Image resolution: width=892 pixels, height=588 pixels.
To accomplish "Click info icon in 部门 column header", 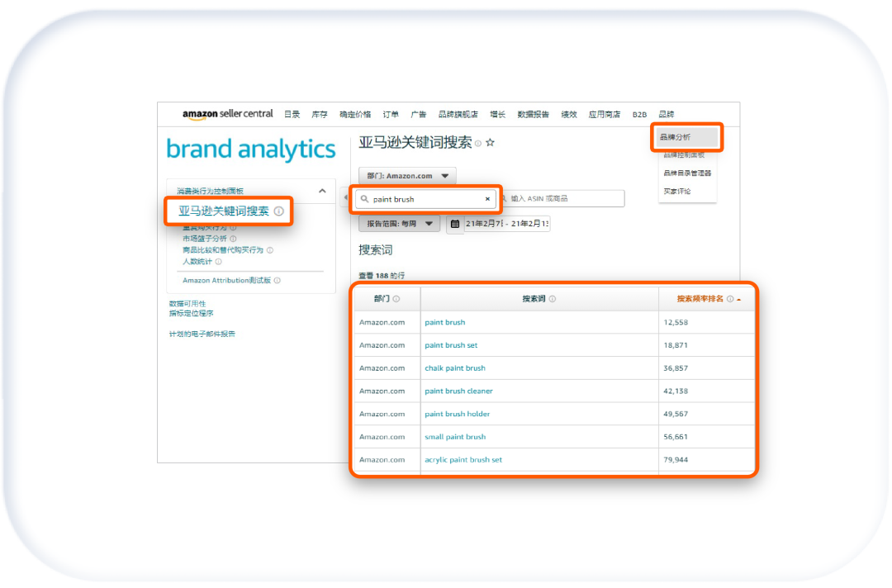I will (x=396, y=299).
